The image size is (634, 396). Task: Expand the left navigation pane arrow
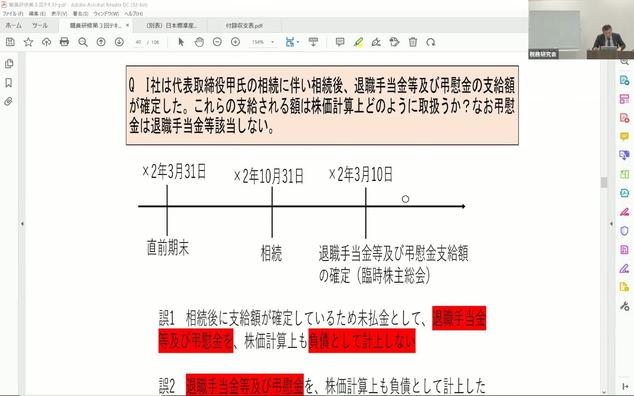tap(22, 224)
